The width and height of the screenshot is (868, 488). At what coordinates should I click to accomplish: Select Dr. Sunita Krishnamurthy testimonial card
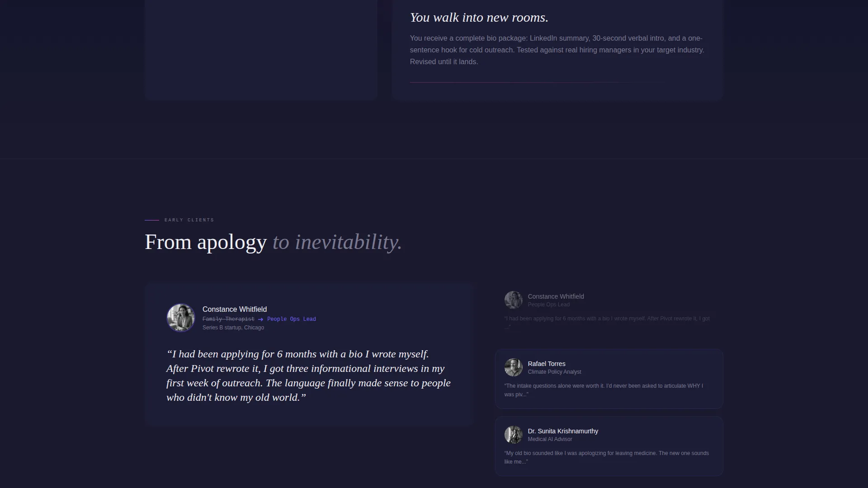coord(609,446)
